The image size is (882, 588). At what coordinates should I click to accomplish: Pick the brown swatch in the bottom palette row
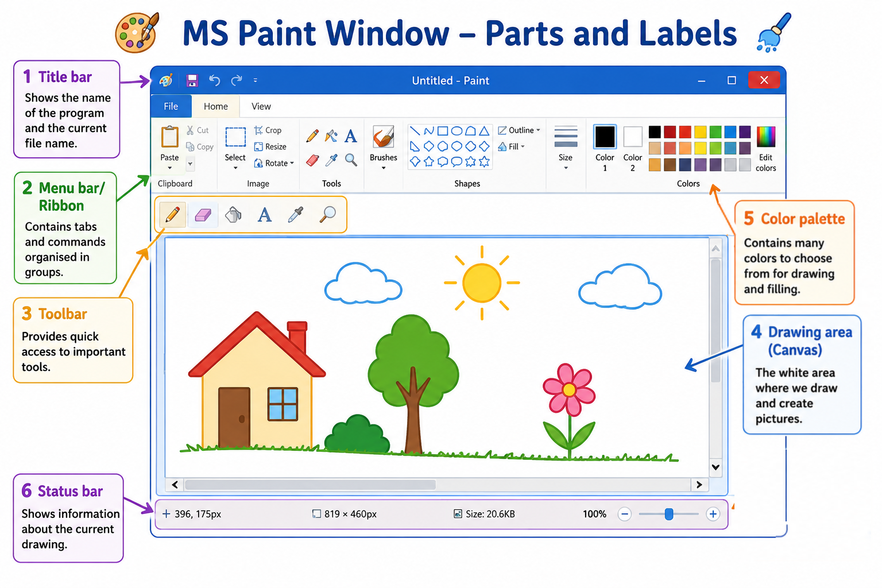(670, 165)
